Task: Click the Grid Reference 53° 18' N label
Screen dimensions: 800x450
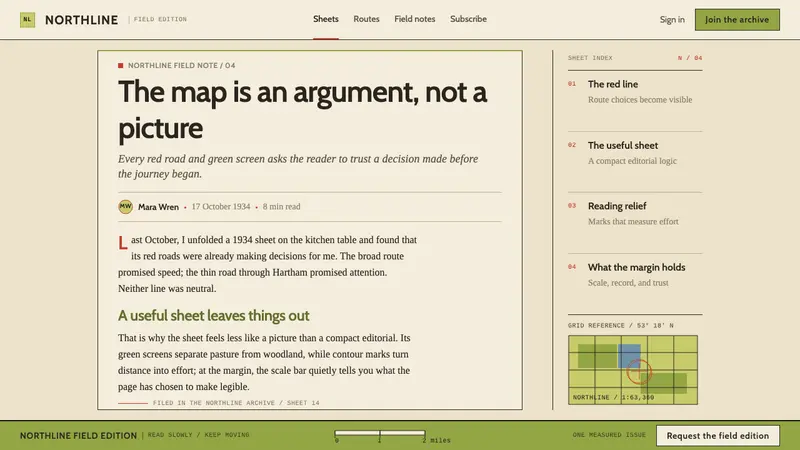Action: [620, 325]
